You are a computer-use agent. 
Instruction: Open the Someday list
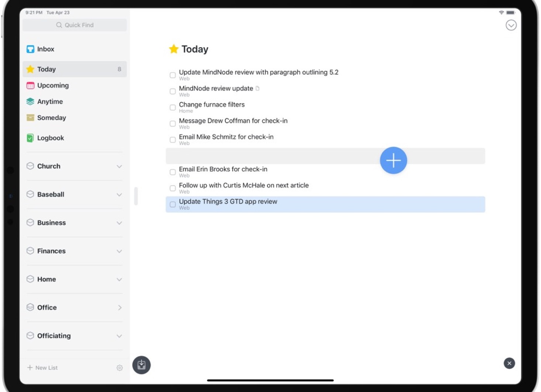[51, 118]
